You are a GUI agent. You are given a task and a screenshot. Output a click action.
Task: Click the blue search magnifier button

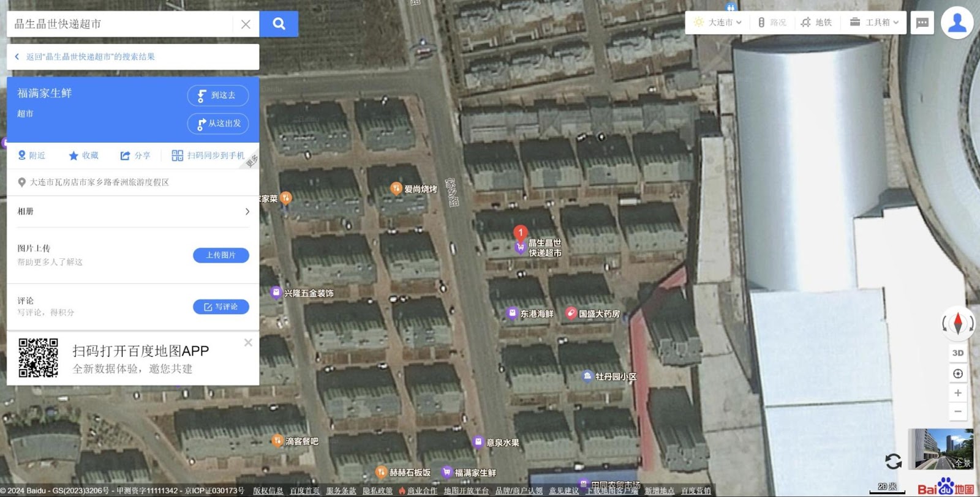(279, 24)
